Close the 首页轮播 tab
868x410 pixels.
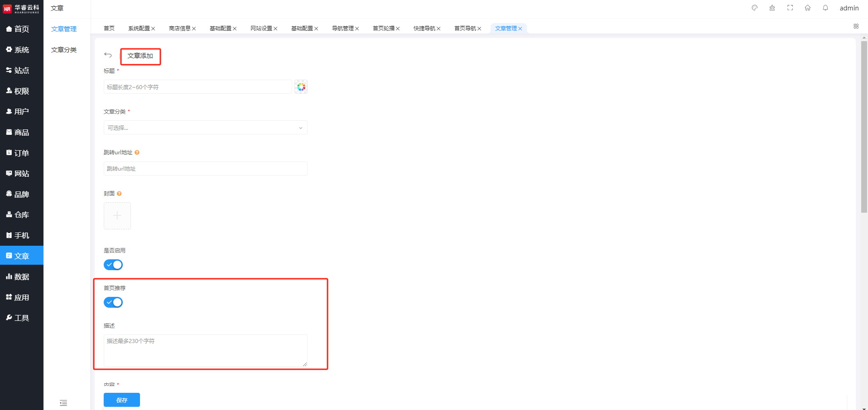(x=398, y=29)
